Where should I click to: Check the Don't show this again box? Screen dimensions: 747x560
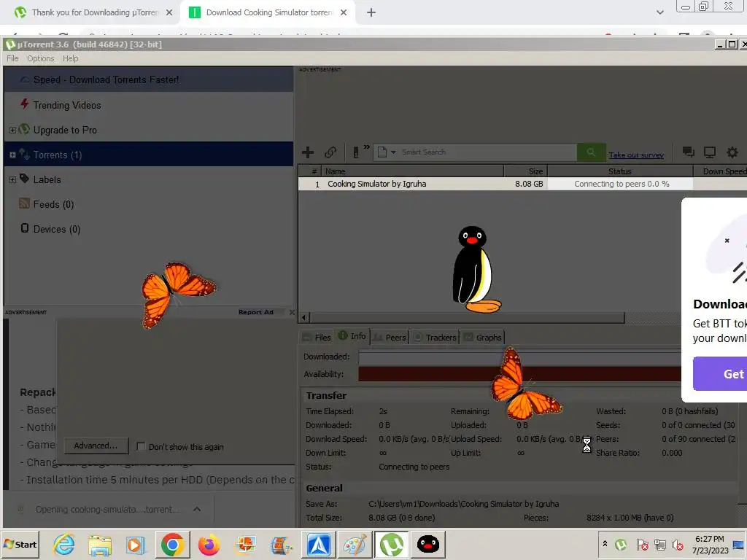tap(141, 446)
